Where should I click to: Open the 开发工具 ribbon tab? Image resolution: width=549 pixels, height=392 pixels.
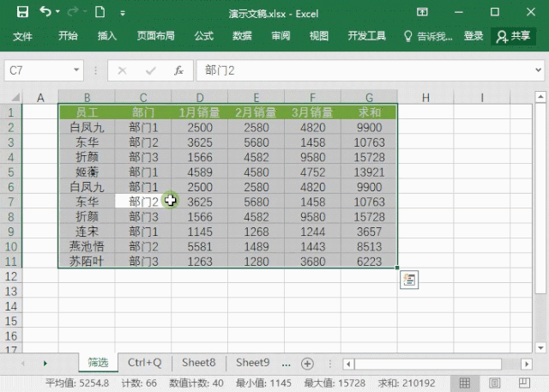click(x=366, y=36)
